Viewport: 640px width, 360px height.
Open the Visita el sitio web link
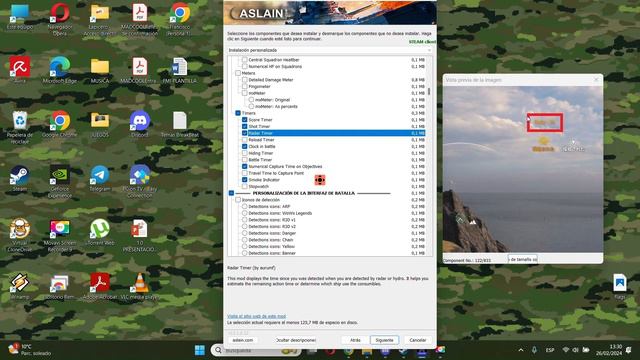coord(256,316)
